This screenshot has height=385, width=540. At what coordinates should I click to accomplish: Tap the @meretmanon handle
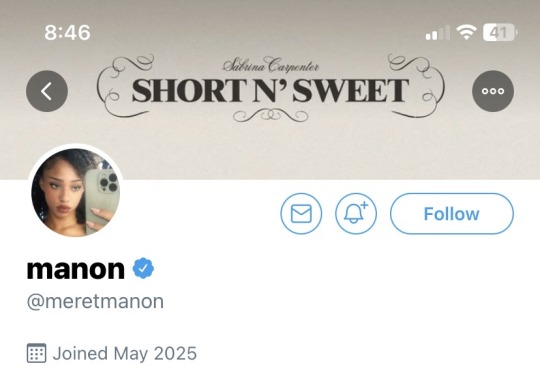95,302
